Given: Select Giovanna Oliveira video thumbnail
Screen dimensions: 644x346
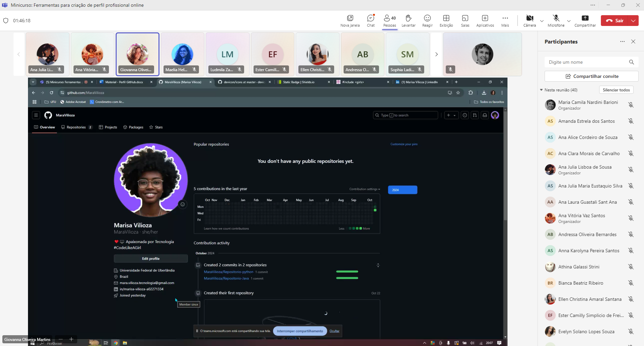Looking at the screenshot, I should [138, 54].
